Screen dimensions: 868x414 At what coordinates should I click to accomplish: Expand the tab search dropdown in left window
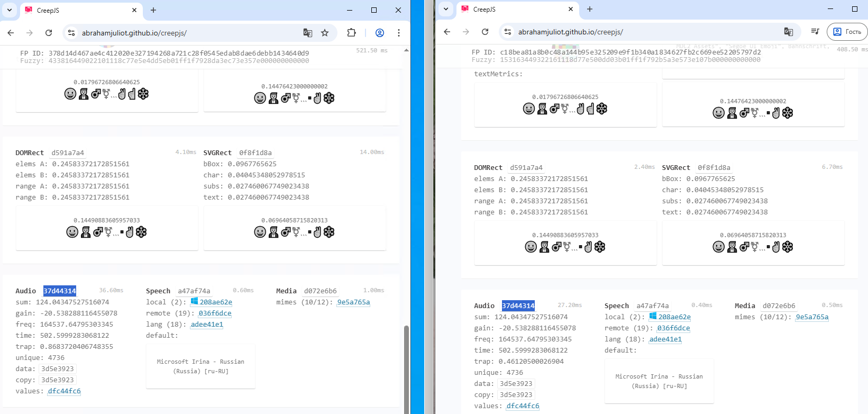[x=9, y=10]
